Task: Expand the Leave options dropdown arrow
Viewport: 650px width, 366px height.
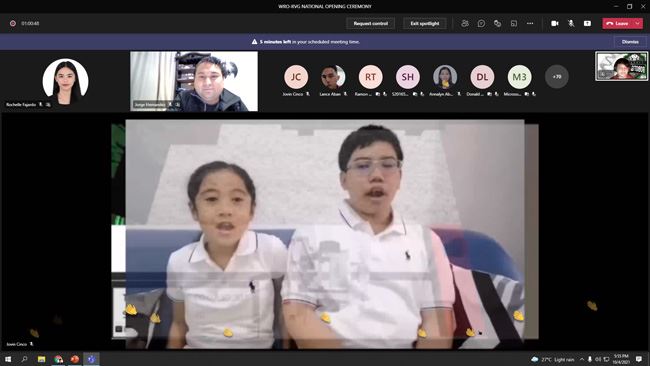Action: pos(638,24)
